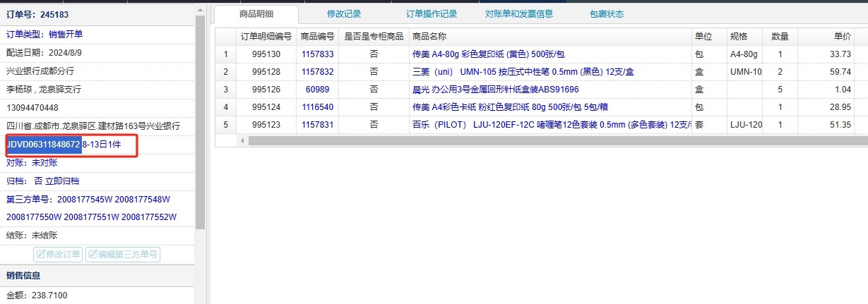Click the spec cell LJU-120
868x304 pixels.
[744, 125]
